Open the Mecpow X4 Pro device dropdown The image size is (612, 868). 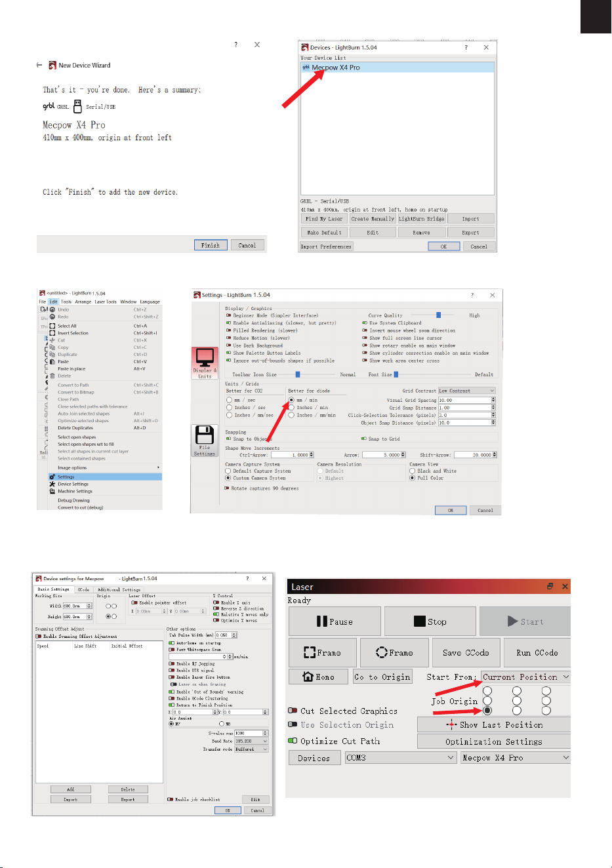[x=516, y=757]
